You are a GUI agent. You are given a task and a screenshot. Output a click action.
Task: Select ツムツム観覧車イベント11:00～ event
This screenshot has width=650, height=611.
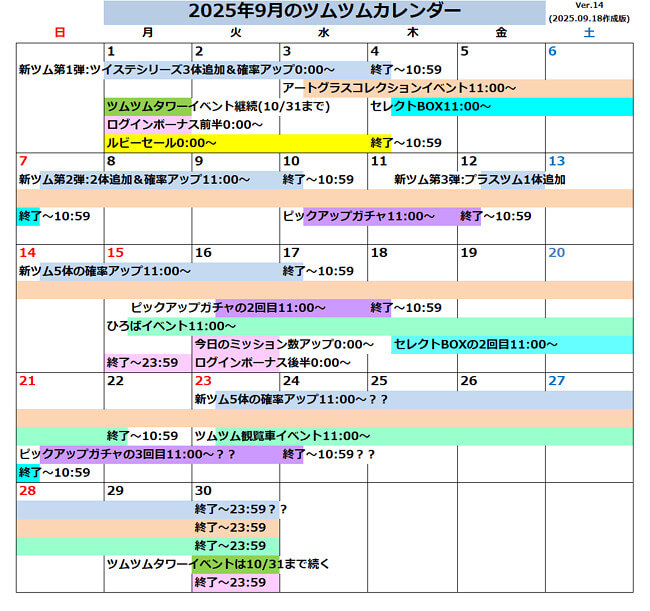(282, 436)
